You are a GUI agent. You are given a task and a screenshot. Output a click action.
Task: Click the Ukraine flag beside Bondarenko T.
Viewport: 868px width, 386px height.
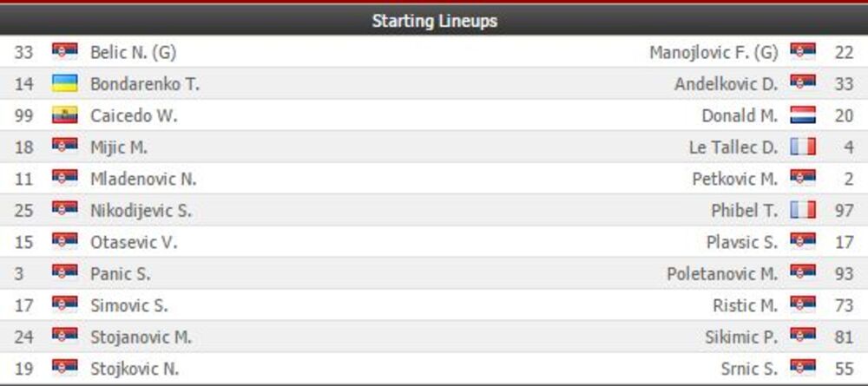pos(65,84)
